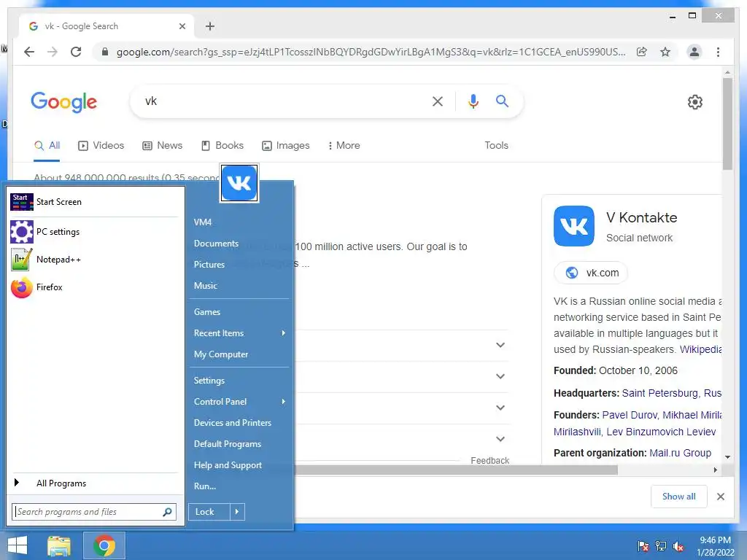The image size is (747, 560).
Task: Launch Firefox from Start menu
Action: click(94, 287)
